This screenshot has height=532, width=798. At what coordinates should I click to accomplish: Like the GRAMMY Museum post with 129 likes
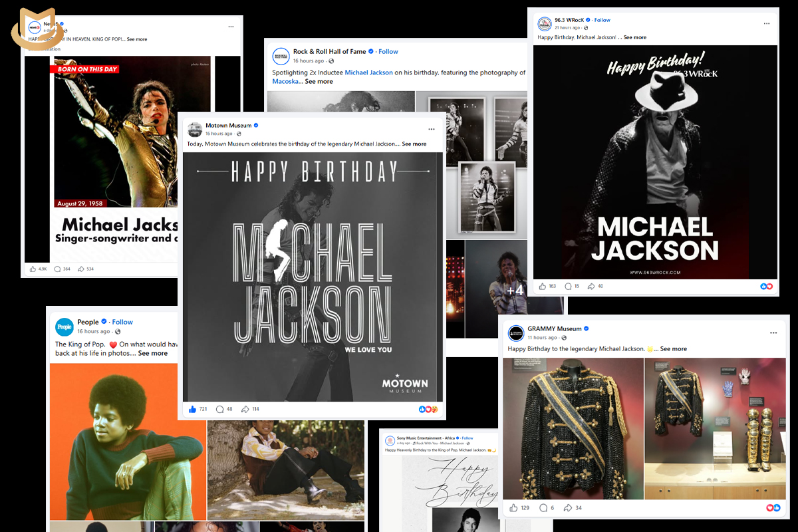coord(513,507)
